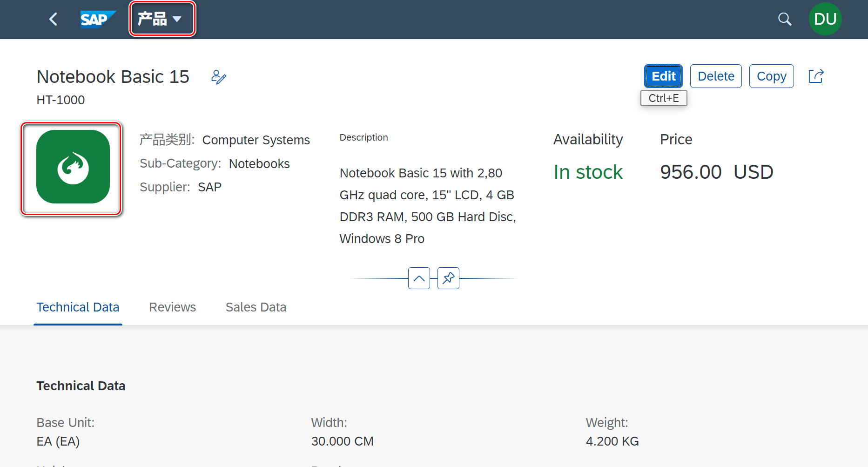Image resolution: width=868 pixels, height=467 pixels.
Task: Pin the header with the pin icon
Action: click(448, 278)
